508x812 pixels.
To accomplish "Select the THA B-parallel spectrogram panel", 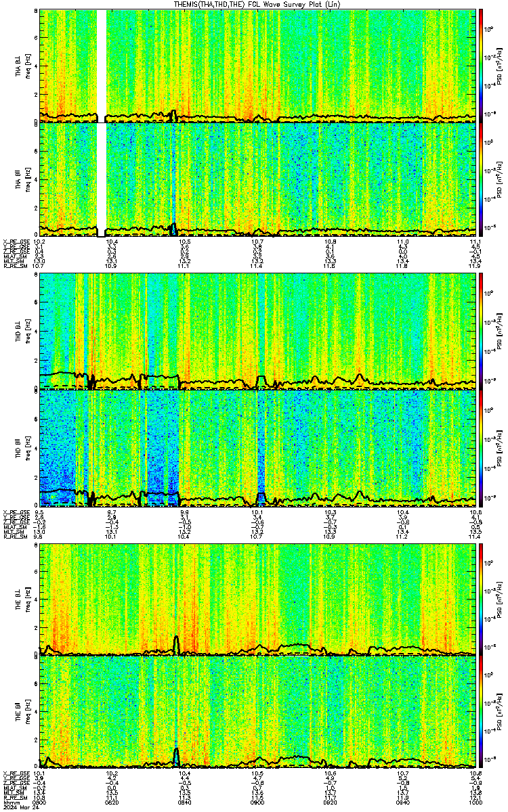I will (x=258, y=179).
